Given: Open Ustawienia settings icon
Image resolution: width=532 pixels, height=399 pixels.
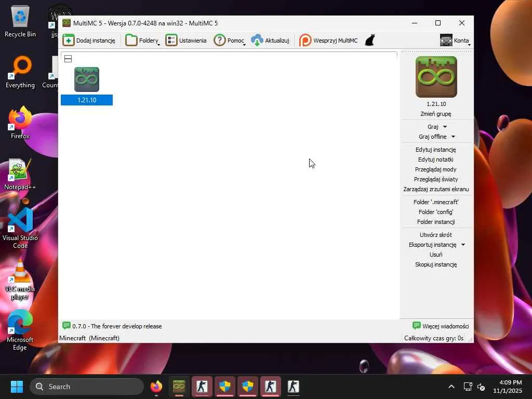Looking at the screenshot, I should [171, 41].
